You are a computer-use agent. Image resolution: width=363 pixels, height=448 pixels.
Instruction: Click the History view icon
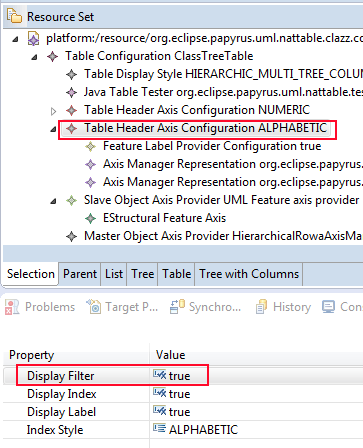pyautogui.click(x=262, y=307)
